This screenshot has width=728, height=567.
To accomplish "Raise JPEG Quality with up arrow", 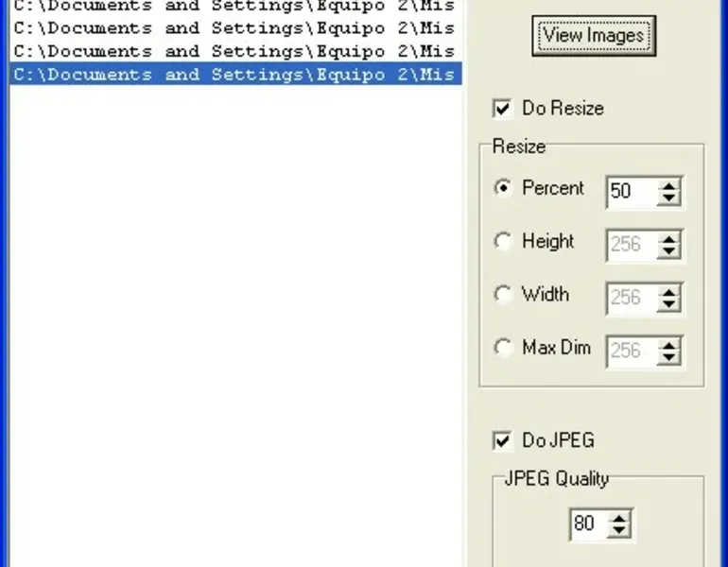I will 618,518.
